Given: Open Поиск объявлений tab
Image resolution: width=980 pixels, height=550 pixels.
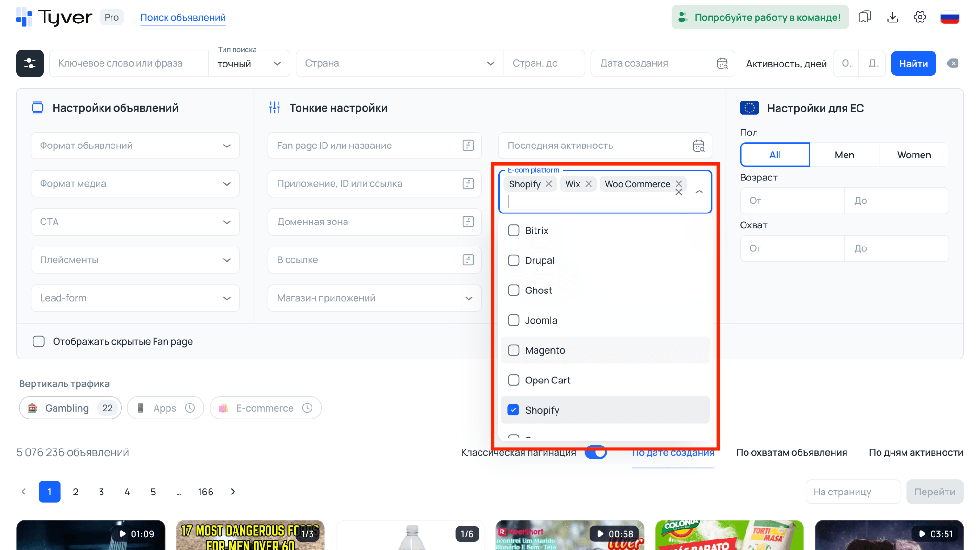Looking at the screenshot, I should tap(183, 17).
